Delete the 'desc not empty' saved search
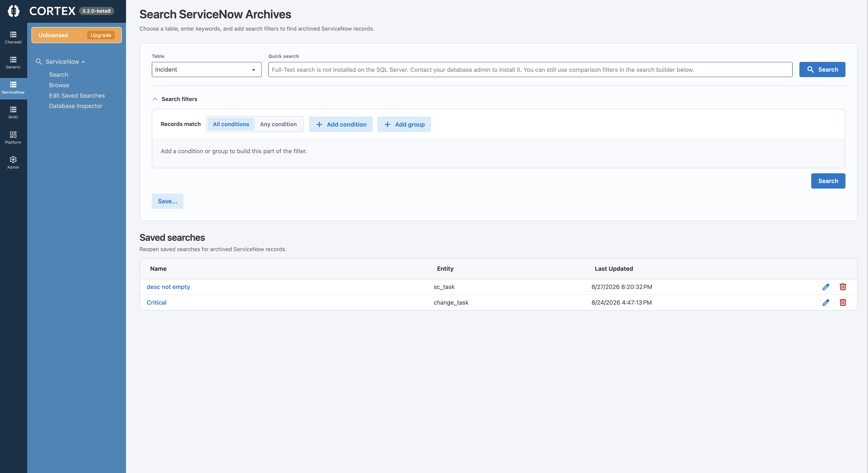Screen dimensions: 868x473 843,287
